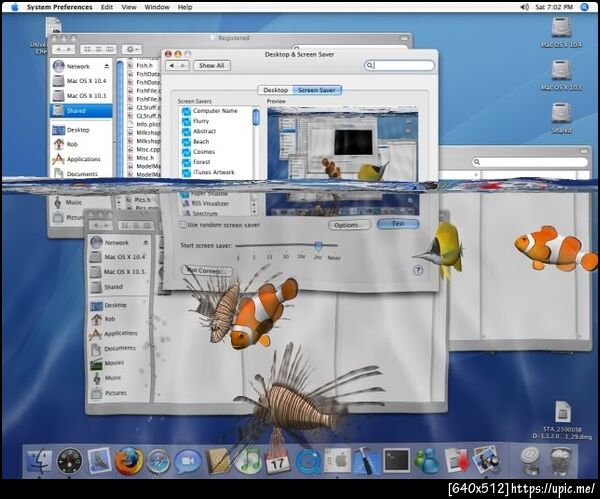The height and width of the screenshot is (499, 600).
Task: Enable Use random screen saver
Action: (183, 225)
